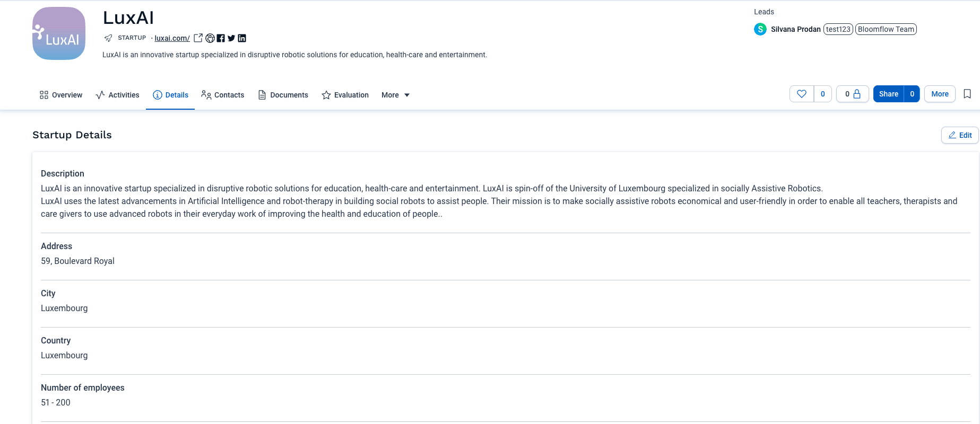Viewport: 980px width, 424px height.
Task: Open LuxAI's Facebook page icon
Action: (221, 38)
